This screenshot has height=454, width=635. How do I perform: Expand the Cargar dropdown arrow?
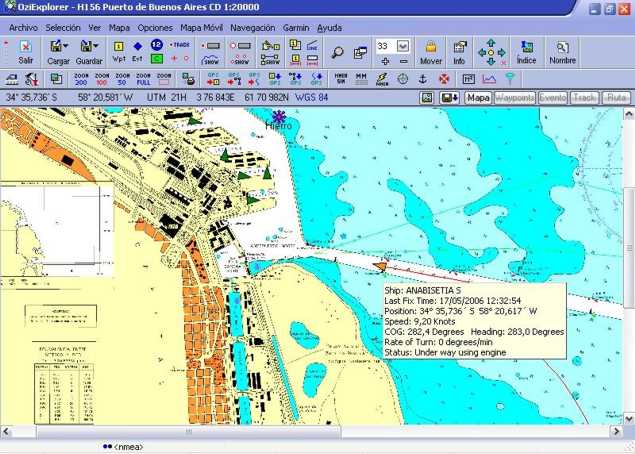(x=66, y=46)
